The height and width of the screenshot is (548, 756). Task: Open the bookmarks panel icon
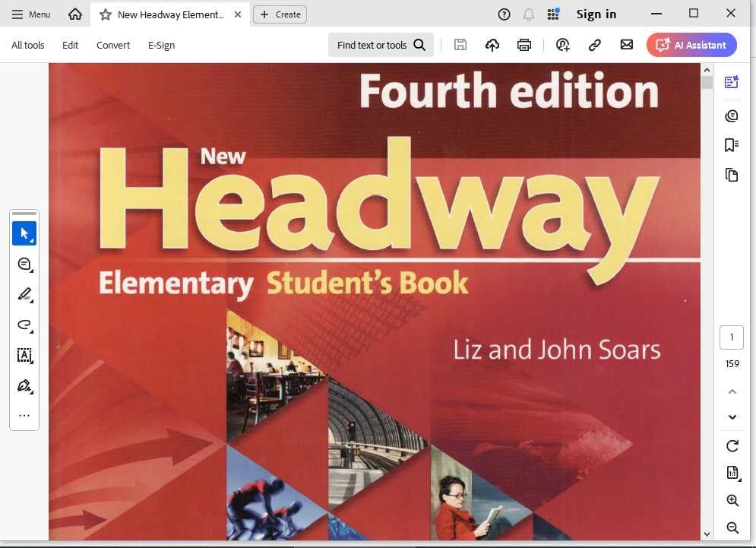click(732, 144)
